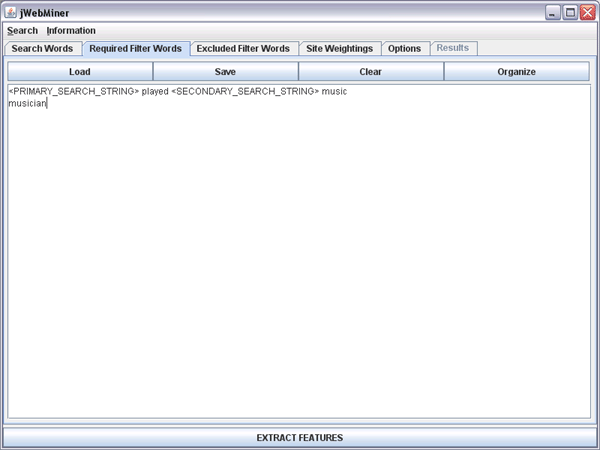Start extraction with EXTRACT FEATURES

point(299,438)
